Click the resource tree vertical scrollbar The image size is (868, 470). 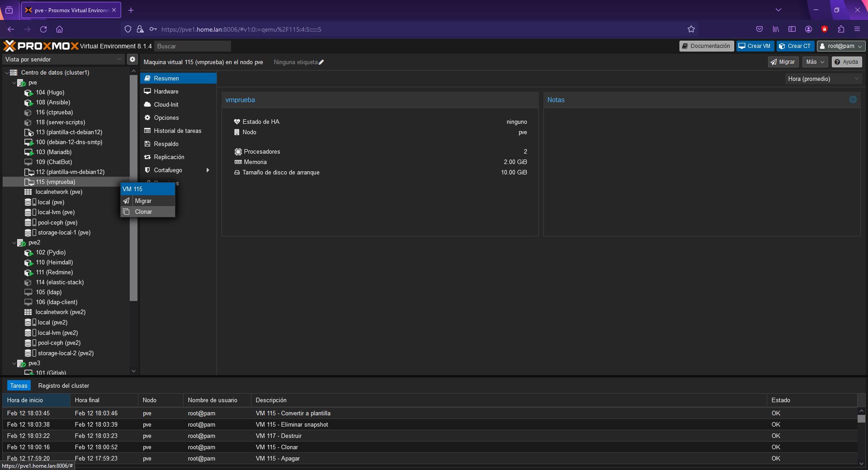(x=133, y=188)
